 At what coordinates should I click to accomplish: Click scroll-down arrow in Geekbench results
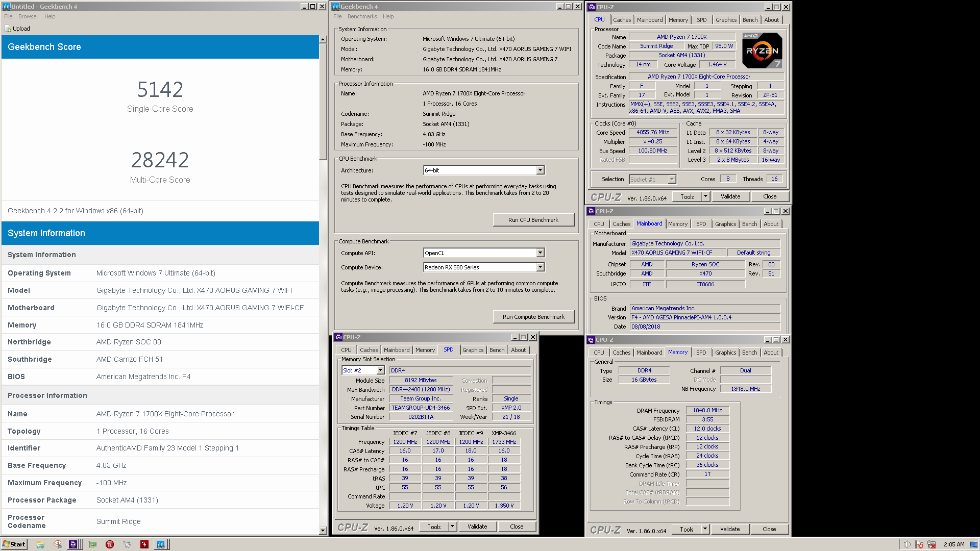pyautogui.click(x=323, y=531)
